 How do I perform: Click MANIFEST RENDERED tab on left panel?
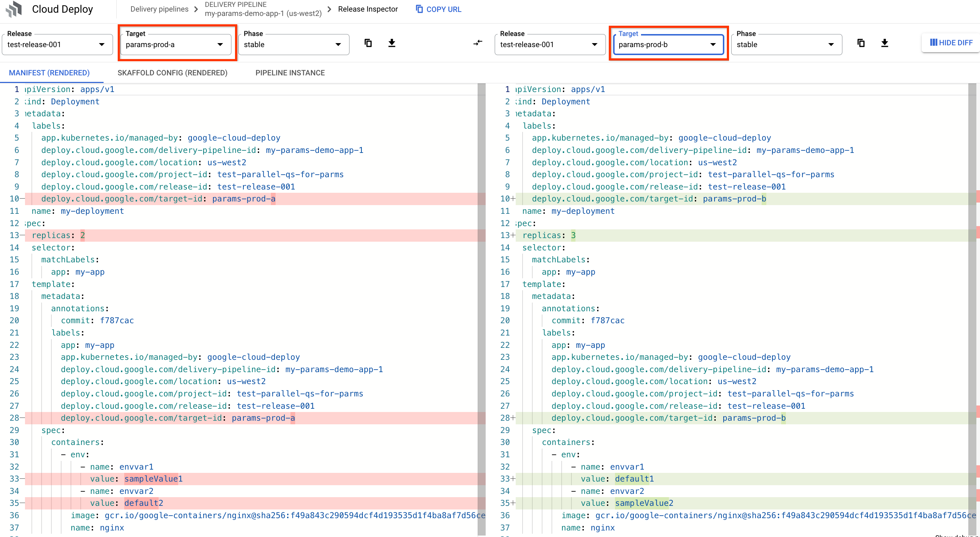pos(50,73)
